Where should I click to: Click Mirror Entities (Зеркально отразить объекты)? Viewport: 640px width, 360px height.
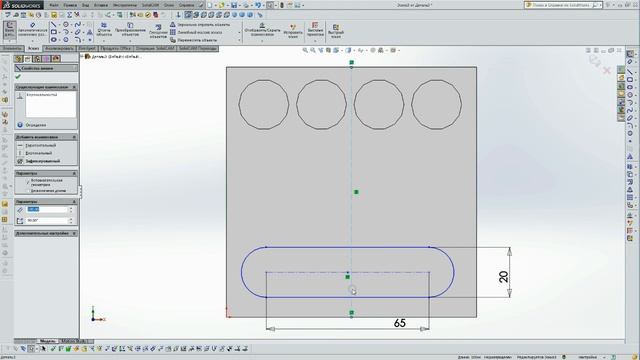click(200, 24)
